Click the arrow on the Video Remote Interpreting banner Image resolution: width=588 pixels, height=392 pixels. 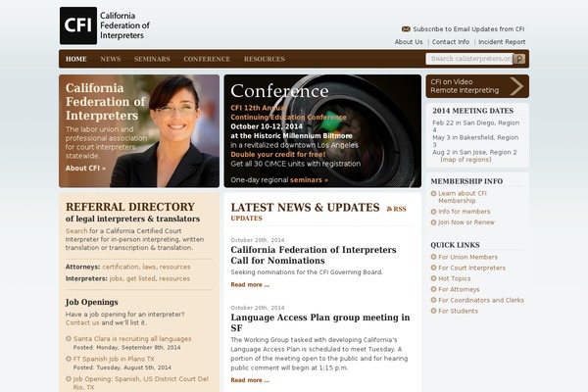pos(516,86)
